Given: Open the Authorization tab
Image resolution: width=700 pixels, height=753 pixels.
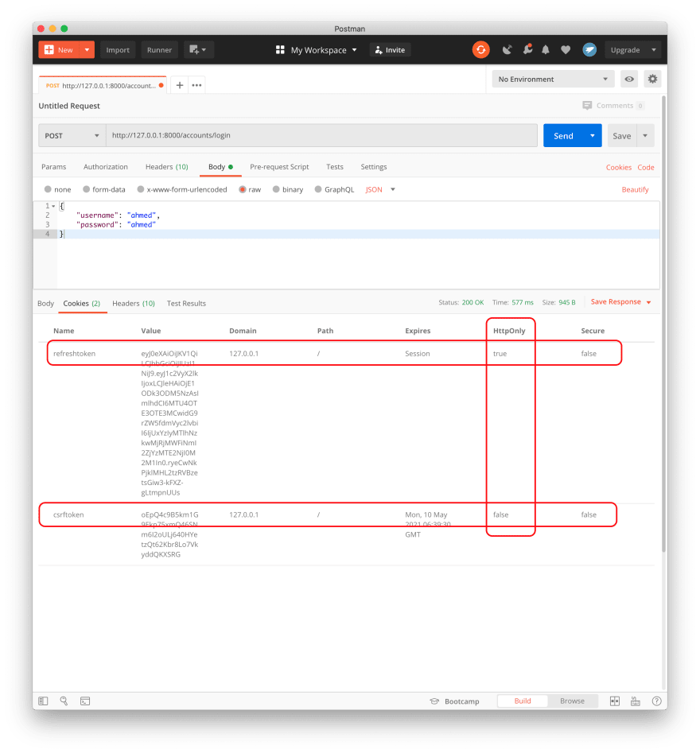Looking at the screenshot, I should point(106,167).
